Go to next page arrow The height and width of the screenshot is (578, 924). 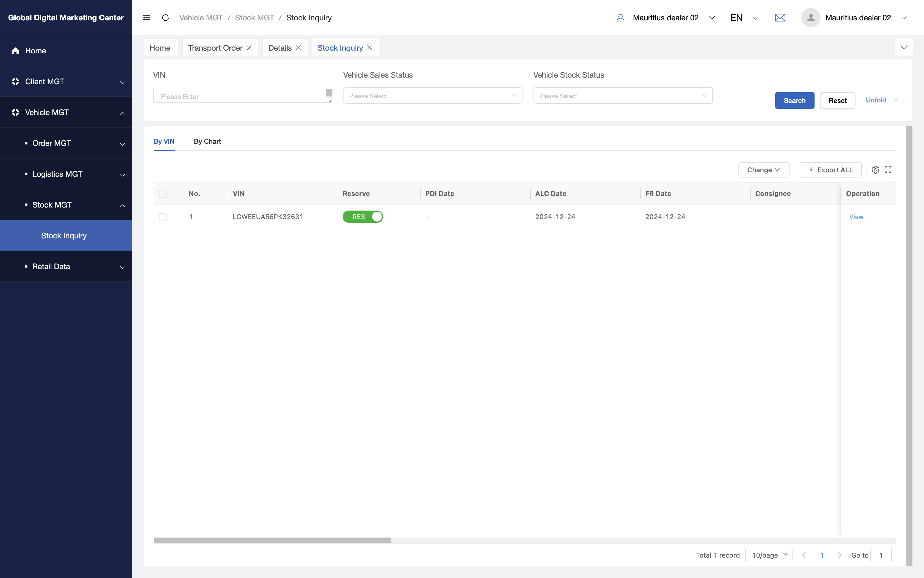click(840, 555)
